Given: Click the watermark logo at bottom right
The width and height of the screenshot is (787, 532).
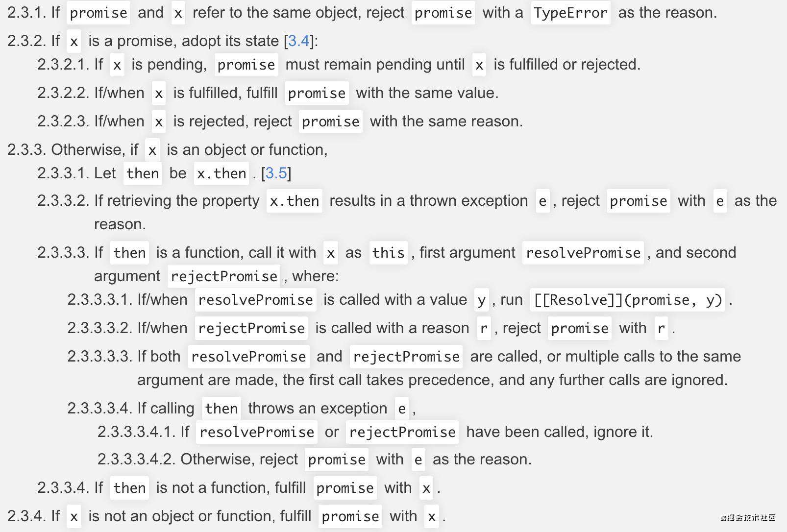Looking at the screenshot, I should click(x=748, y=518).
